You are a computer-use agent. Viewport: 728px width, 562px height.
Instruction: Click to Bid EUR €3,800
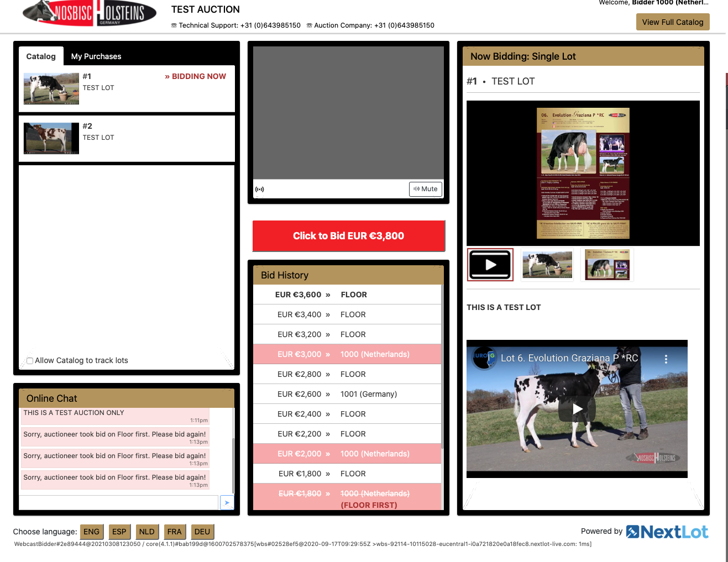coord(348,236)
